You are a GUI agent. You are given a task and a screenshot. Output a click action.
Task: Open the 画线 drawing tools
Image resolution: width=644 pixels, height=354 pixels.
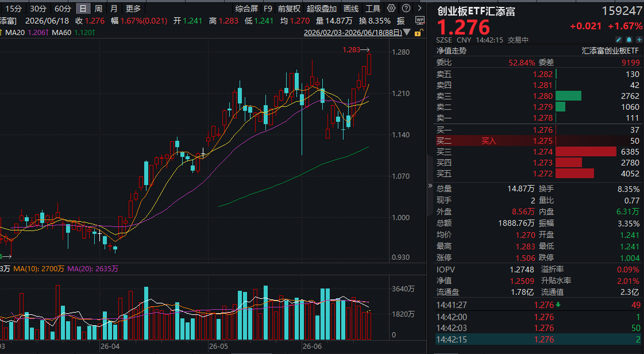pos(351,9)
